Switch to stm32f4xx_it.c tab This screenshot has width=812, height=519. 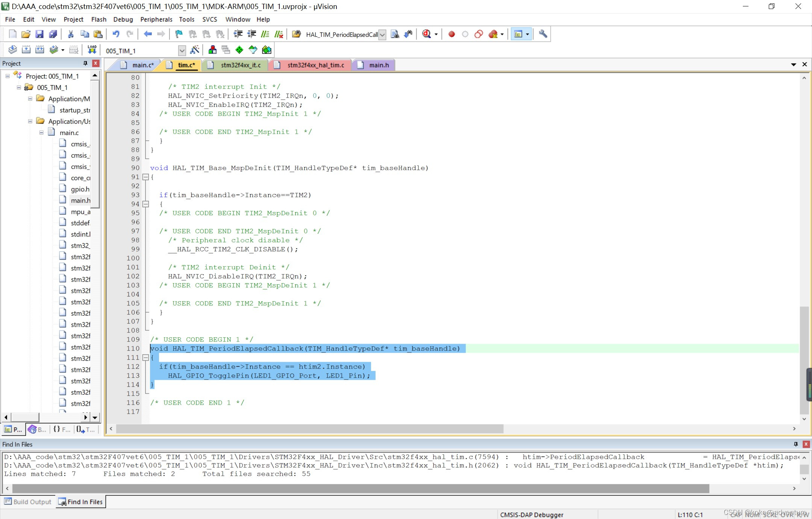(240, 65)
